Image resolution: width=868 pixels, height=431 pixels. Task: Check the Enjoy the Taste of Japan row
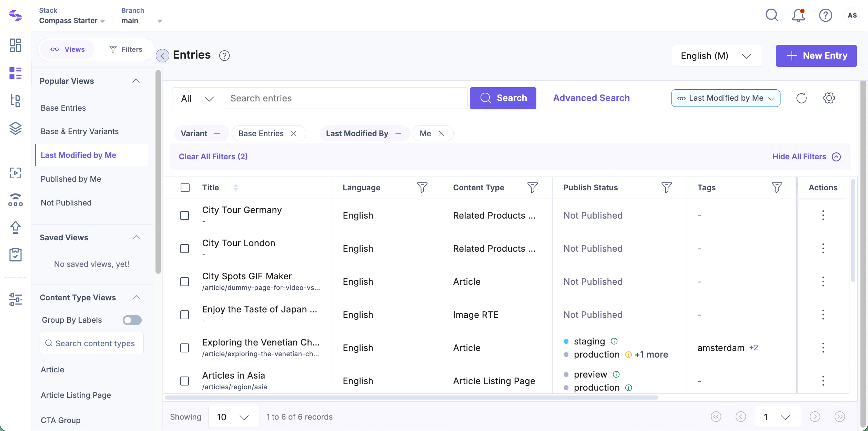pos(185,315)
